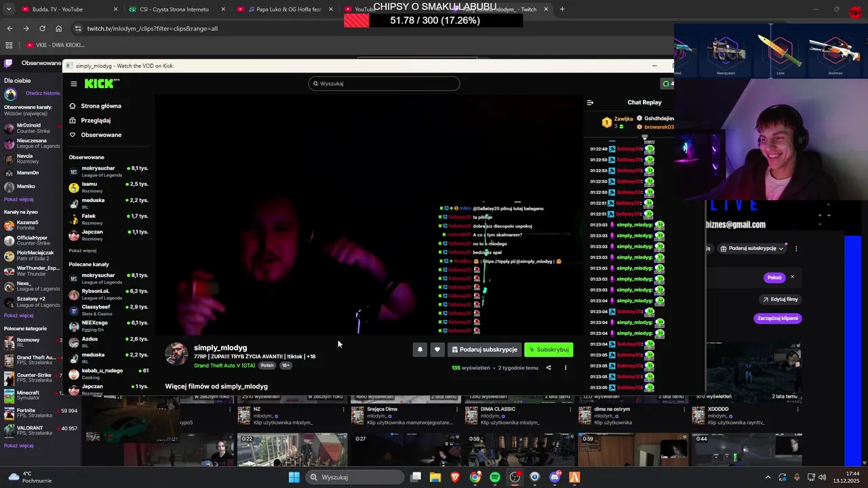Open Classybeef recommended channel
868x488 pixels.
108,310
